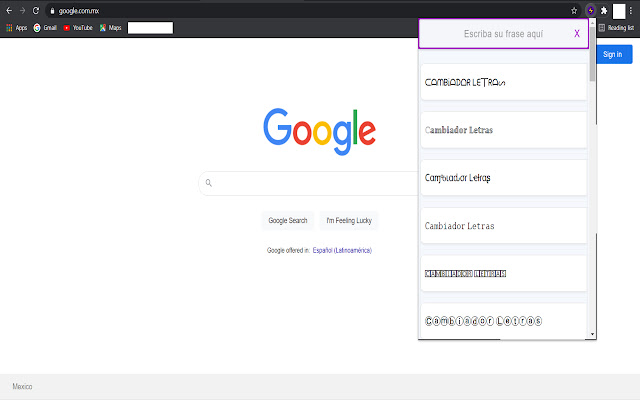
Task: Click the blue Sign in button
Action: [x=614, y=54]
